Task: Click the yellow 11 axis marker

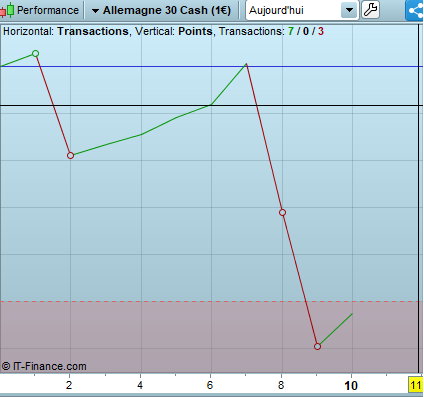Action: tap(415, 386)
